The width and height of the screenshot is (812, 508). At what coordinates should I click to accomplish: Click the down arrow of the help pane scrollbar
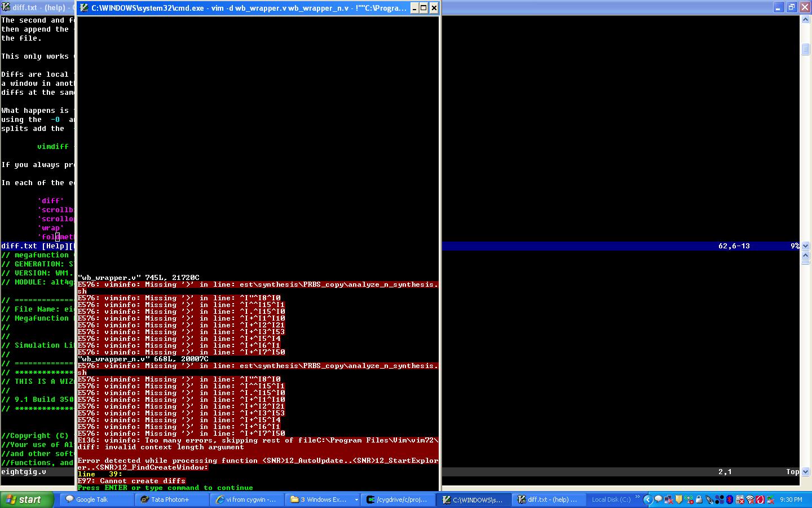(x=805, y=246)
